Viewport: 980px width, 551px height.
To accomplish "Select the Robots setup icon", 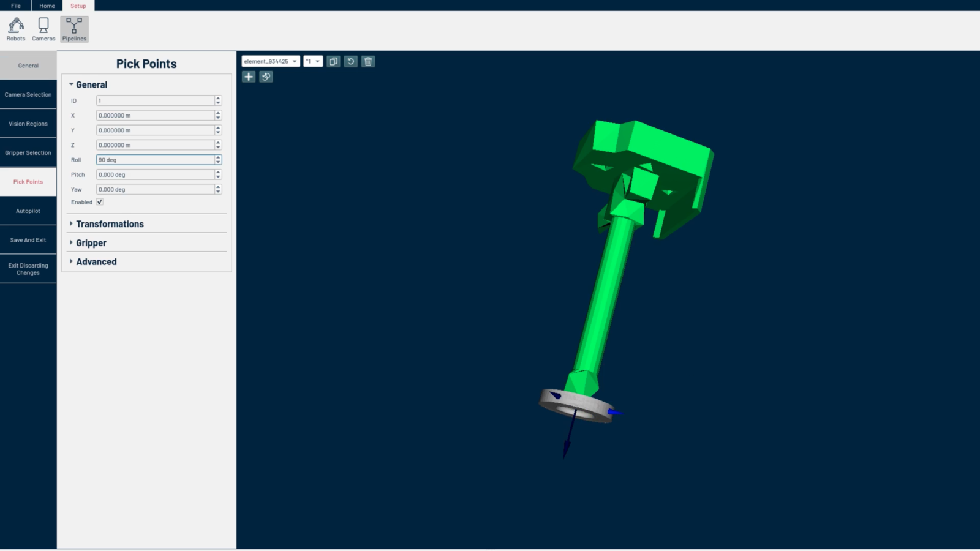I will pyautogui.click(x=15, y=28).
